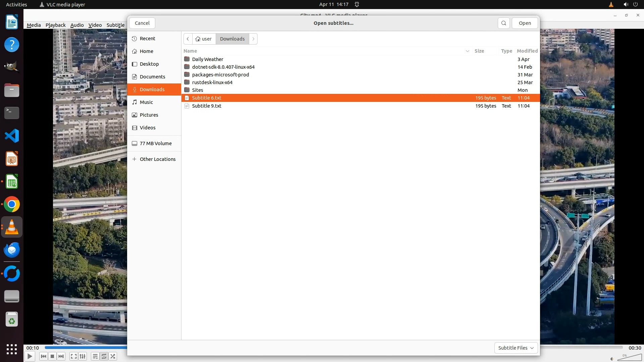The image size is (644, 362).
Task: Cancel the Open subtitles dialog
Action: point(142,23)
